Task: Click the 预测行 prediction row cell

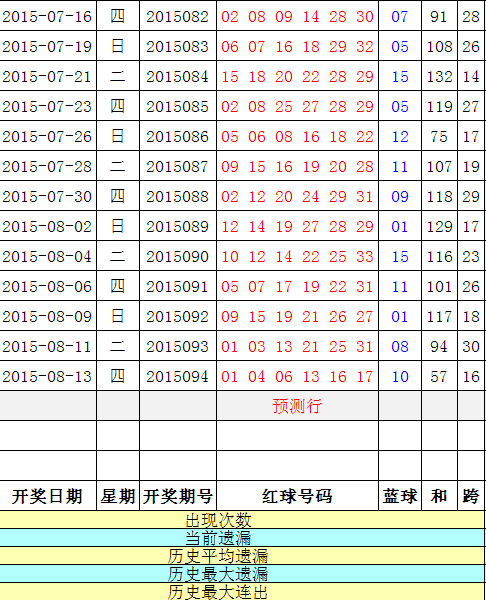Action: (297, 406)
